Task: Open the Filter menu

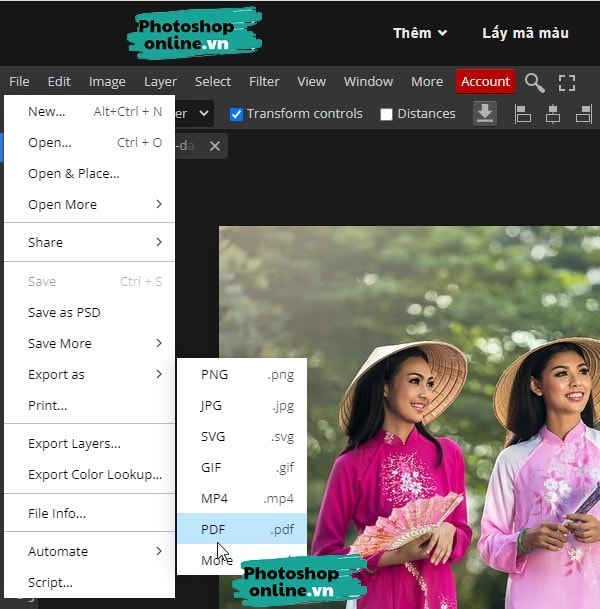Action: pos(264,82)
